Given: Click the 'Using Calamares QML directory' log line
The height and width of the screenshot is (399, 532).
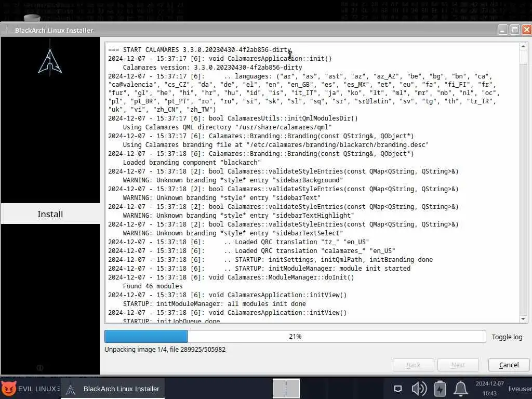Looking at the screenshot, I should tap(228, 127).
